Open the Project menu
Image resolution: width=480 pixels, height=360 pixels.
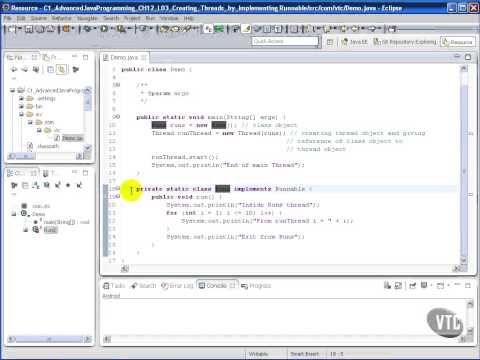[132, 18]
